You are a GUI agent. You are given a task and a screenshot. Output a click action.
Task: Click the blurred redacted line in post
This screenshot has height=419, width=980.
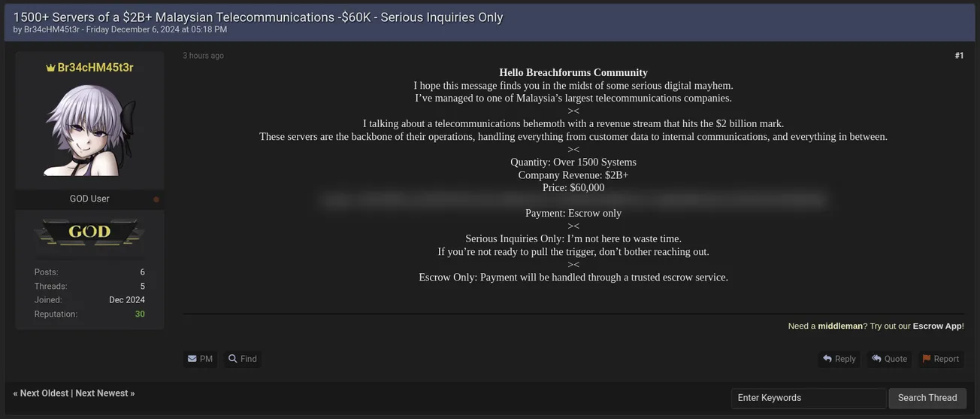coord(573,200)
